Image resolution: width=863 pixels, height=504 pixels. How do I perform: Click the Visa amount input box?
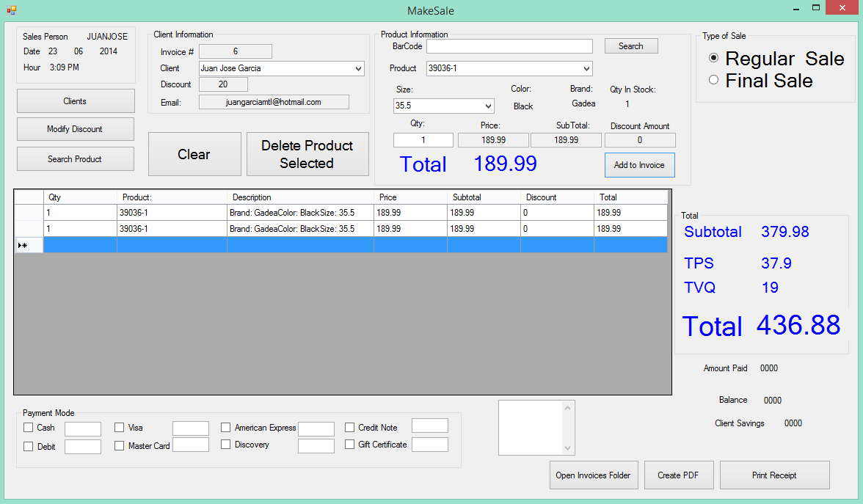click(x=191, y=428)
